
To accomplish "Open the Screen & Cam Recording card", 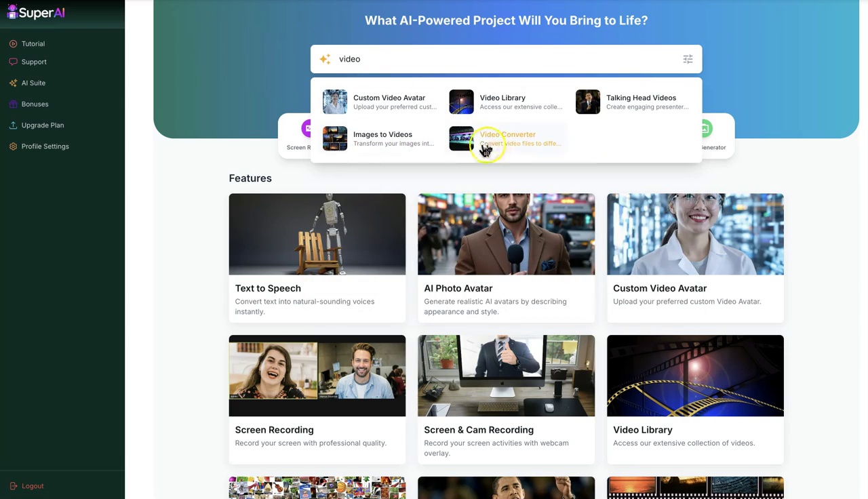I will pyautogui.click(x=506, y=399).
